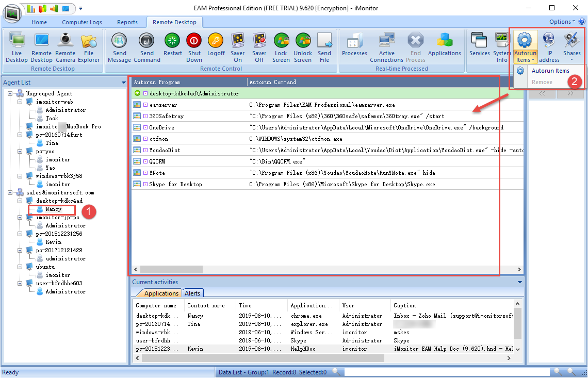Image resolution: width=588 pixels, height=378 pixels.
Task: Collapse the desktop-kdkc4ad tree node
Action: (x=20, y=201)
